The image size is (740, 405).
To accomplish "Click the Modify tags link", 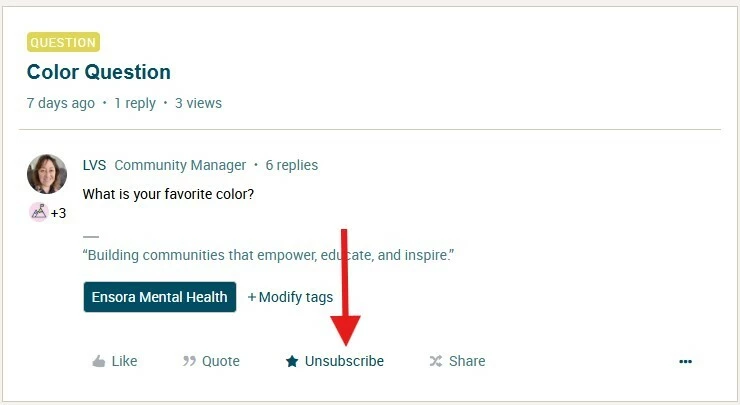I will pos(290,297).
